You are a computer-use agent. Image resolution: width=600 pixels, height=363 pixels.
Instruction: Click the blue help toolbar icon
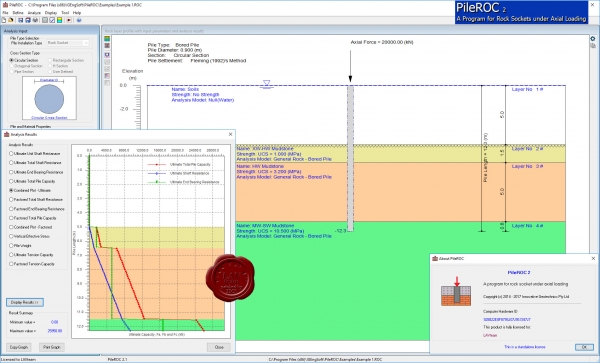click(79, 20)
